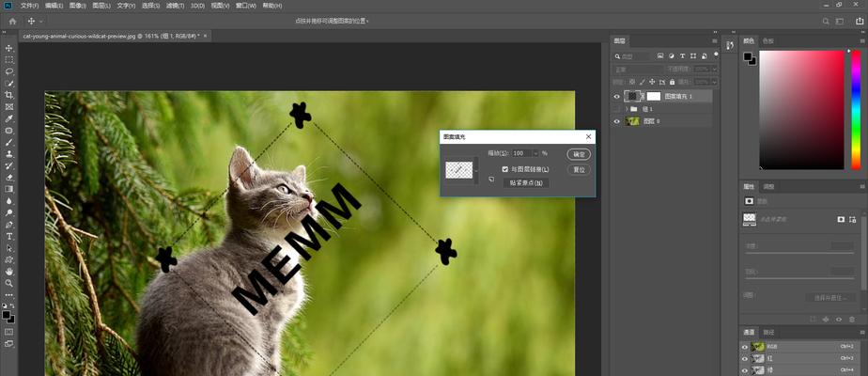Switch to the Swatches (色板) tab
868x376 pixels.
pos(767,41)
